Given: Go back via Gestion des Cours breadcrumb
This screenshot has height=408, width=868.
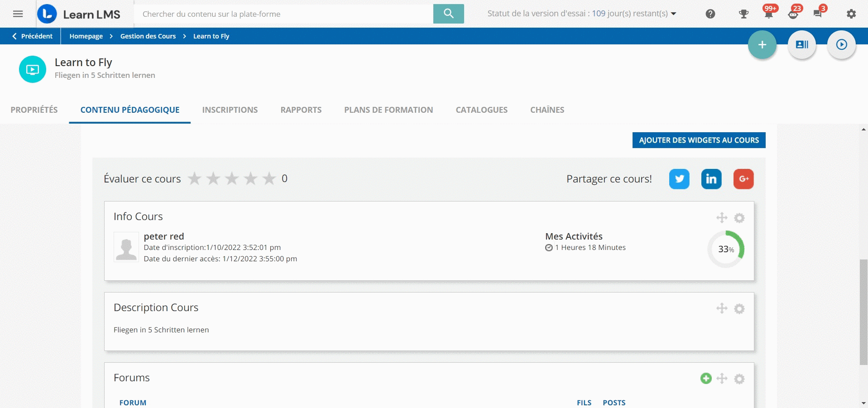Looking at the screenshot, I should [148, 36].
